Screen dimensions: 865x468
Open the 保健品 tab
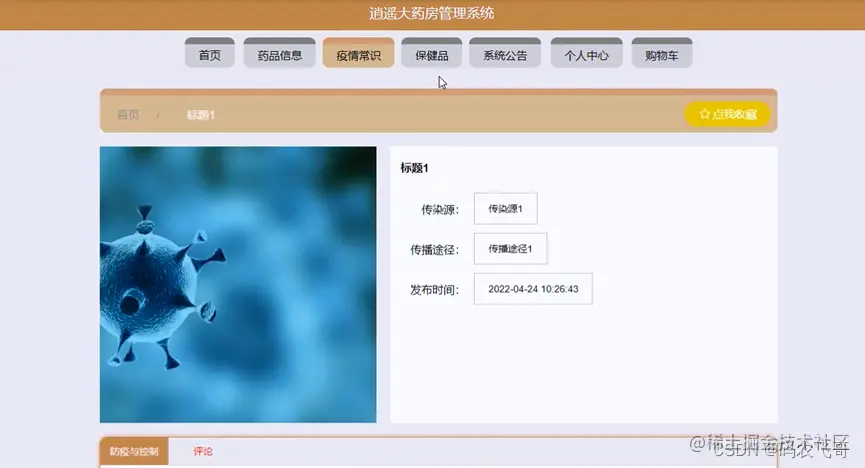[x=431, y=53]
